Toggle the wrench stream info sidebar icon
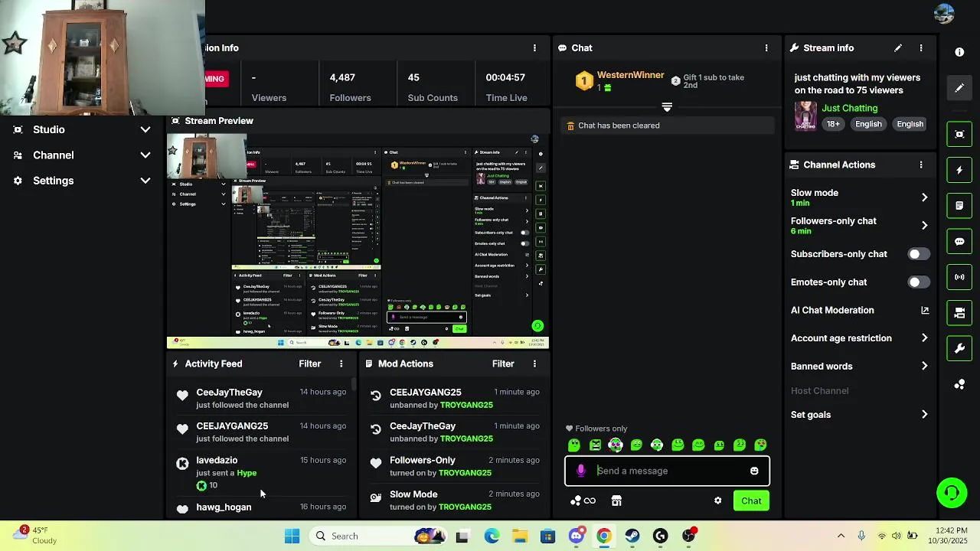Viewport: 980px width, 551px height. click(x=959, y=348)
